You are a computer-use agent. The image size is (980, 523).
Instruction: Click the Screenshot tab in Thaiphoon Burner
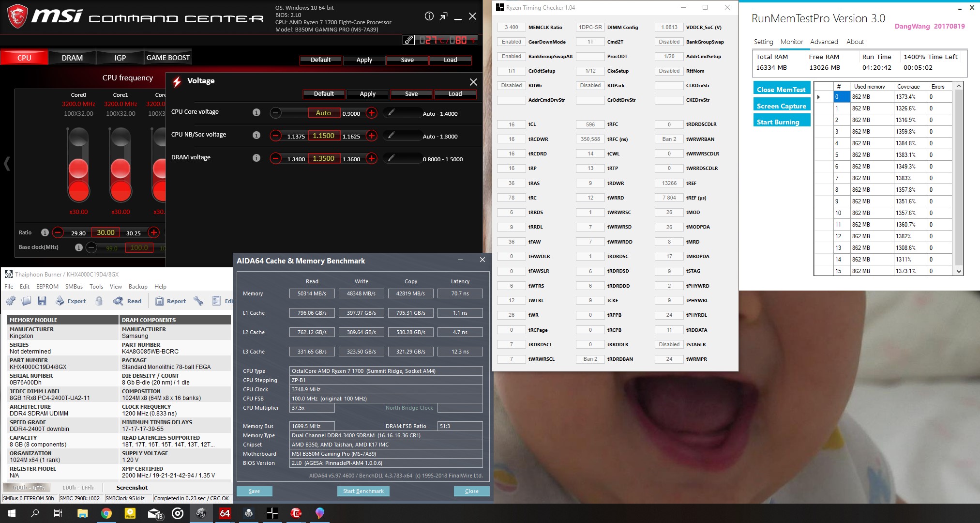132,488
